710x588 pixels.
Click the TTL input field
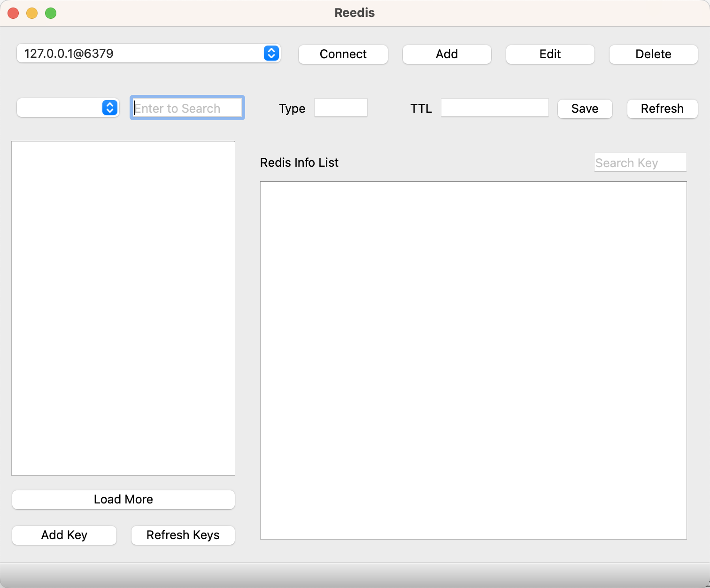tap(495, 108)
